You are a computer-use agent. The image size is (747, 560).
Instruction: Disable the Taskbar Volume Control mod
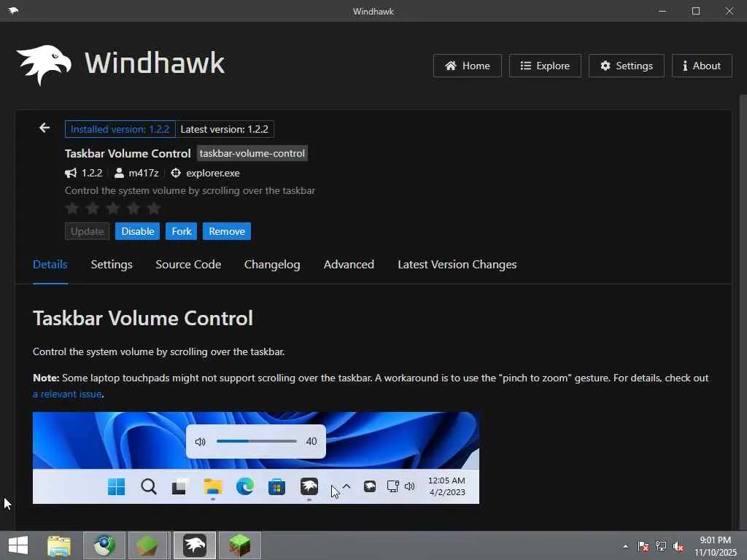click(x=137, y=231)
